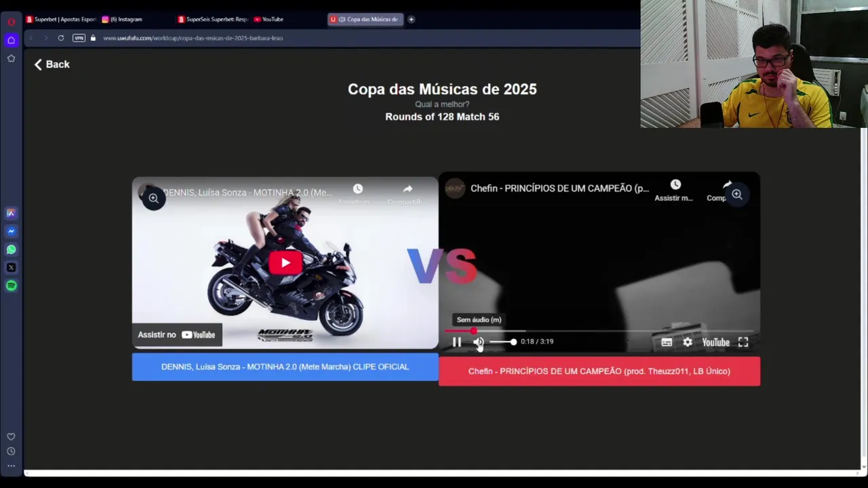Play the MOTINHA 2.0 video
Screen dimensions: 868x488
coord(285,263)
